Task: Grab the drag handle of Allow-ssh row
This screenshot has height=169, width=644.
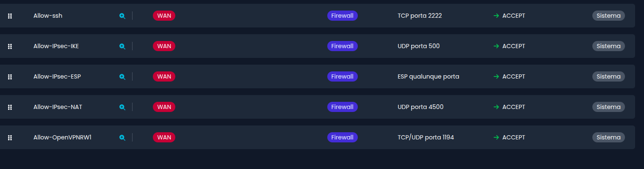Action: (x=10, y=16)
